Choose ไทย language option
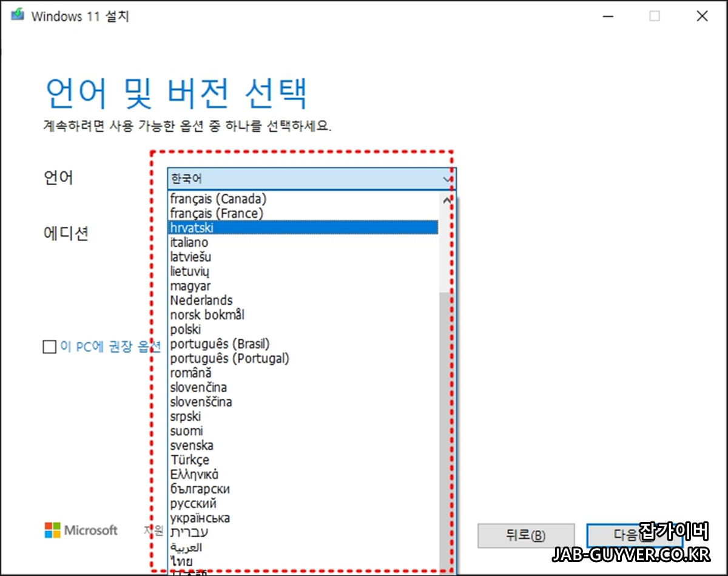 (303, 562)
